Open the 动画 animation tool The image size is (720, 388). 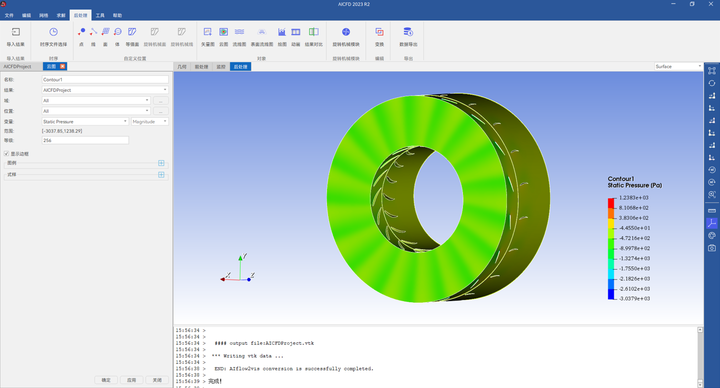pos(296,32)
